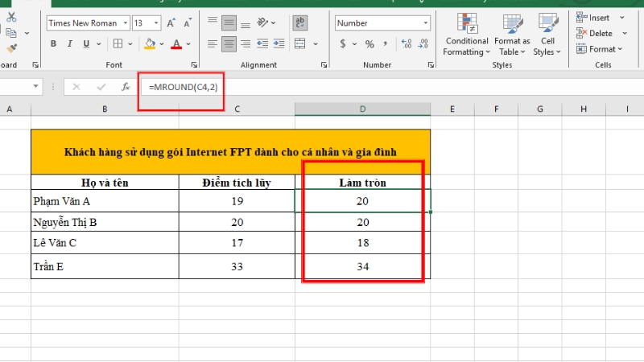
Task: Click the Insert Function fx icon
Action: 125,86
